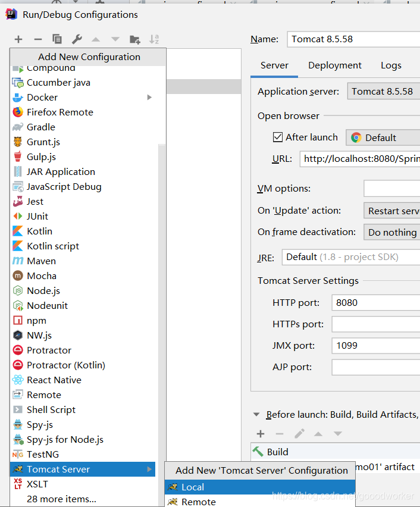Select Spy-js for Node.js configuration

(83, 439)
